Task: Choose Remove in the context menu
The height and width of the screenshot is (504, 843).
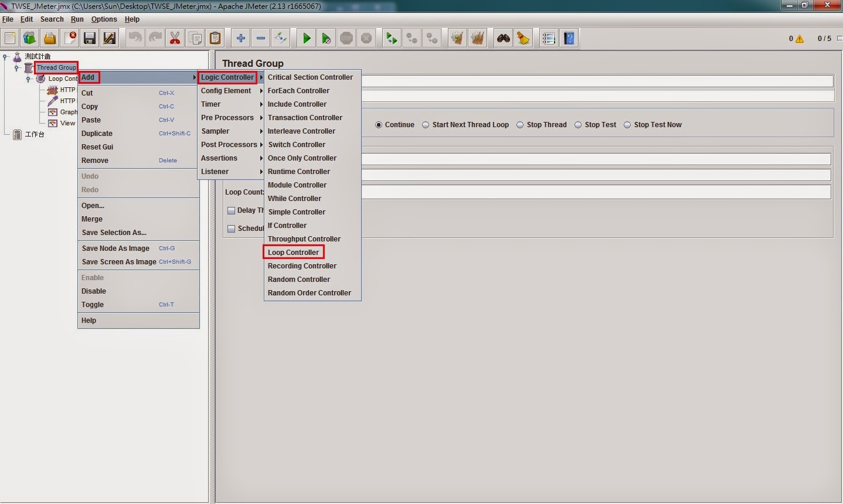Action: point(138,161)
